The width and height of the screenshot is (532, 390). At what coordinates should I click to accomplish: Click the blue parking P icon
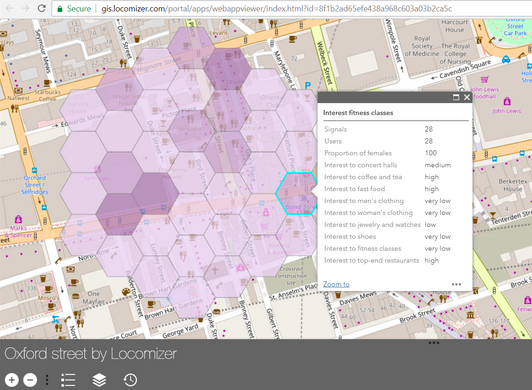coord(307,86)
